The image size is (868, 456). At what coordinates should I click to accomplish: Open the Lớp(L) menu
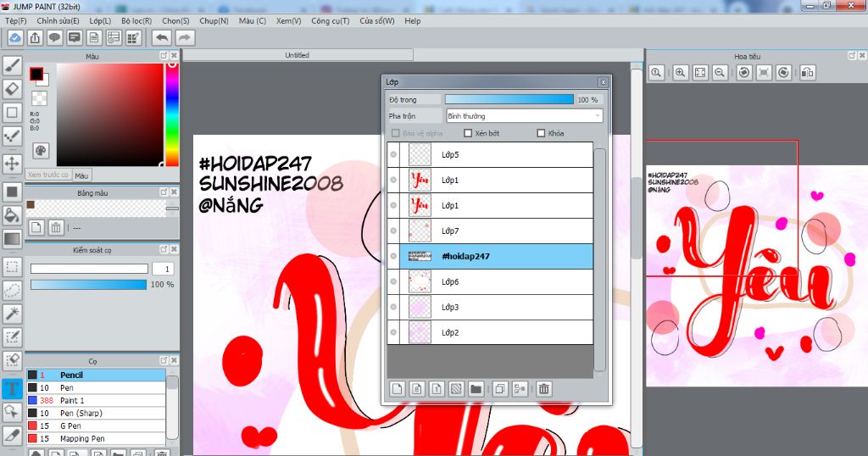pyautogui.click(x=100, y=20)
